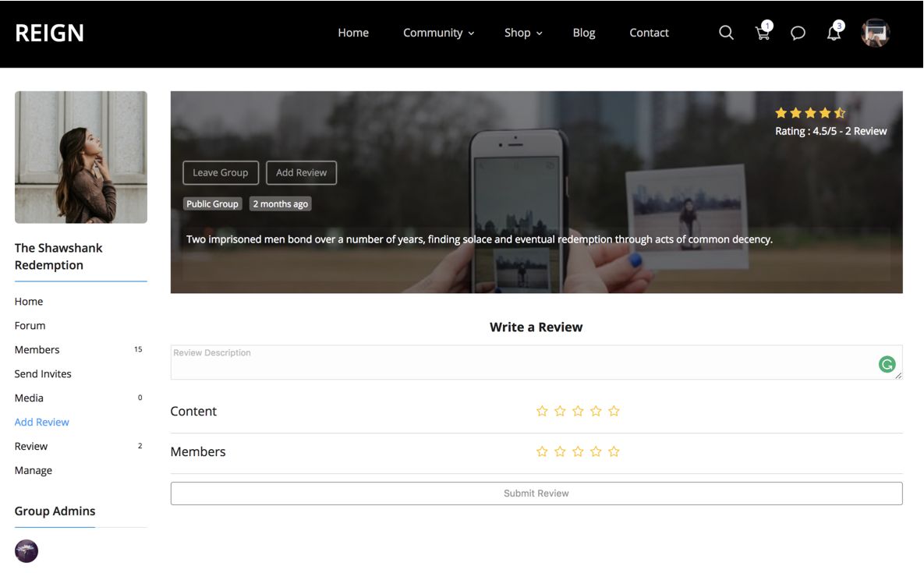
Task: Open Review list in sidebar
Action: [x=31, y=447]
